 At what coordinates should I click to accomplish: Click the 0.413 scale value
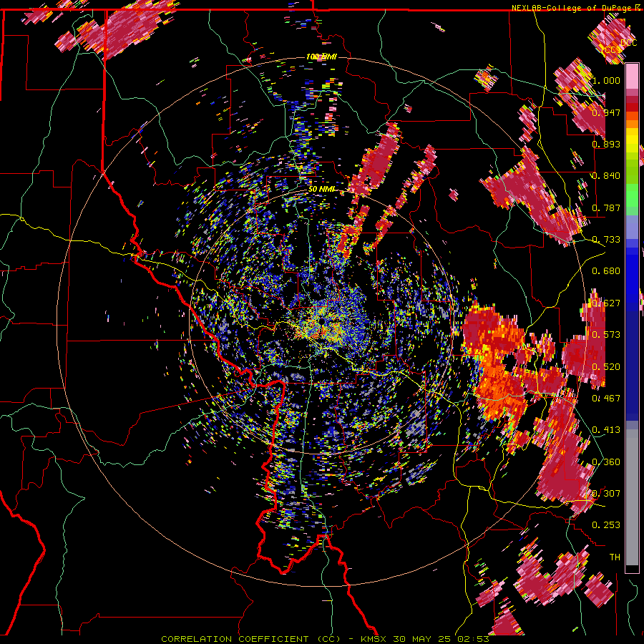pyautogui.click(x=606, y=430)
